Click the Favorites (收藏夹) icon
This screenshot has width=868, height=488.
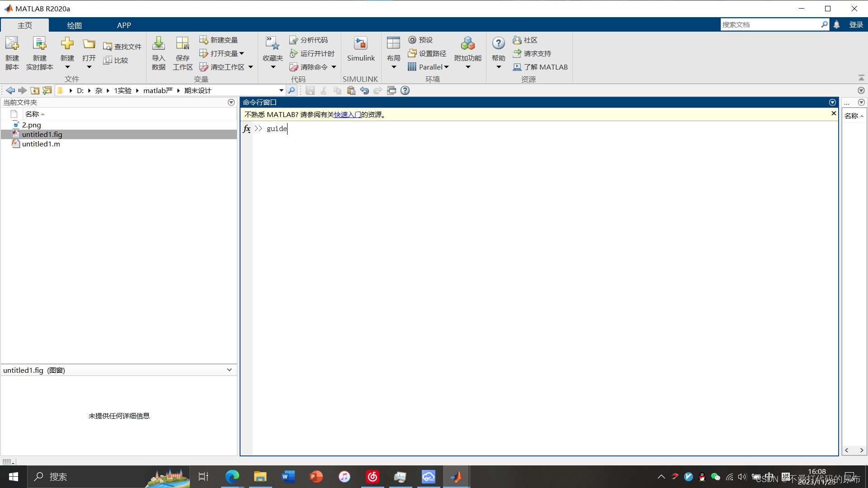coord(273,44)
